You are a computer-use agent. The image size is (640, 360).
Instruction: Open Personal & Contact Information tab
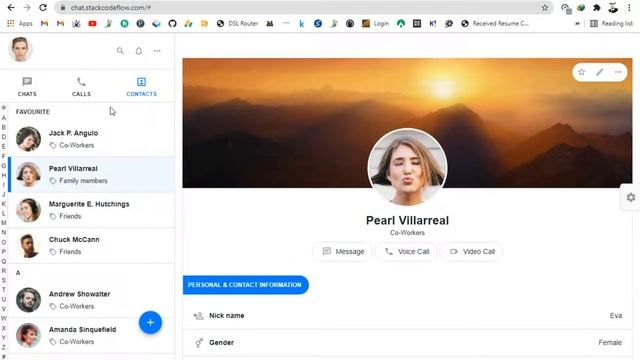[x=245, y=284]
